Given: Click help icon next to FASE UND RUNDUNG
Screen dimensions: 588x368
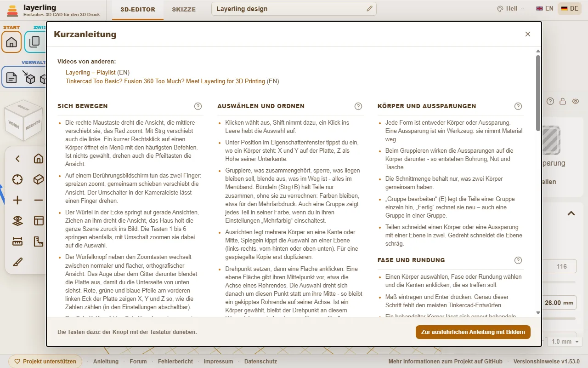Looking at the screenshot, I should coord(518,260).
